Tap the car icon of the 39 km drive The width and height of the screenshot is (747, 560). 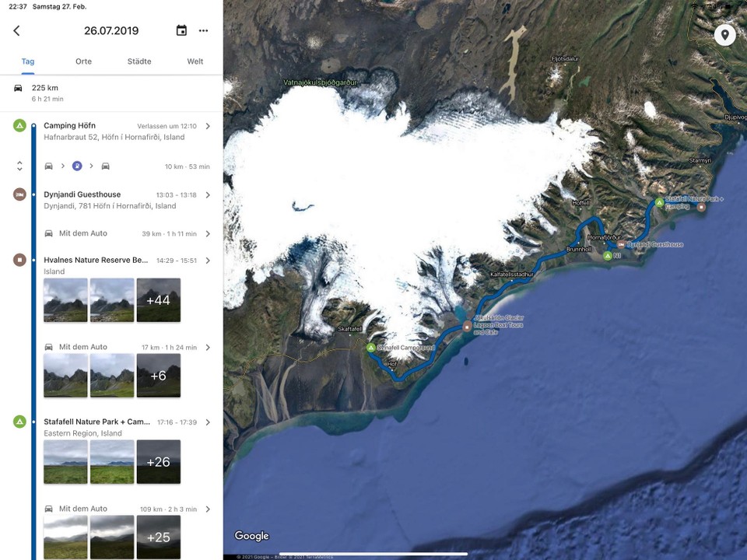coord(48,233)
